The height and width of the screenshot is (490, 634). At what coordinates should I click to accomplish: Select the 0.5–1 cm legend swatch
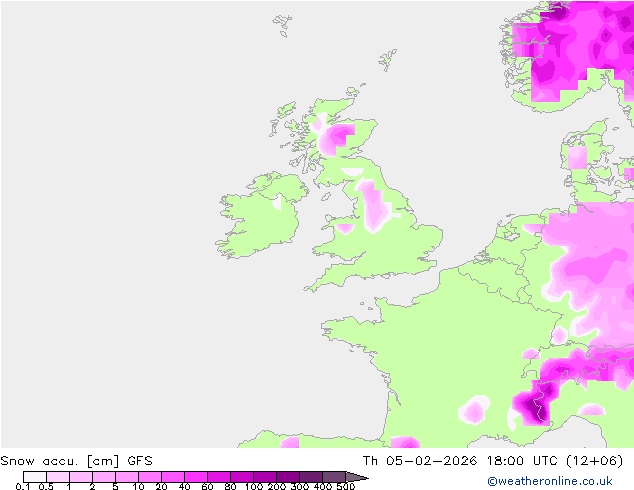(x=58, y=477)
